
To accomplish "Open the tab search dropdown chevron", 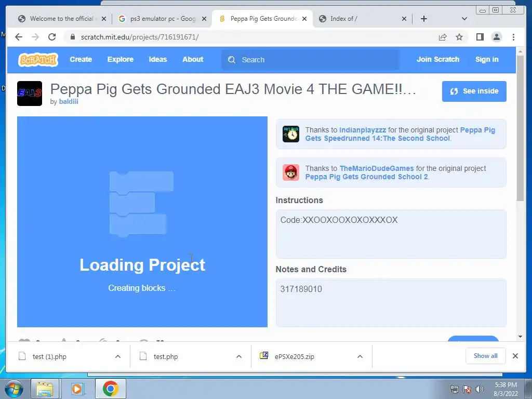I will pos(464,19).
